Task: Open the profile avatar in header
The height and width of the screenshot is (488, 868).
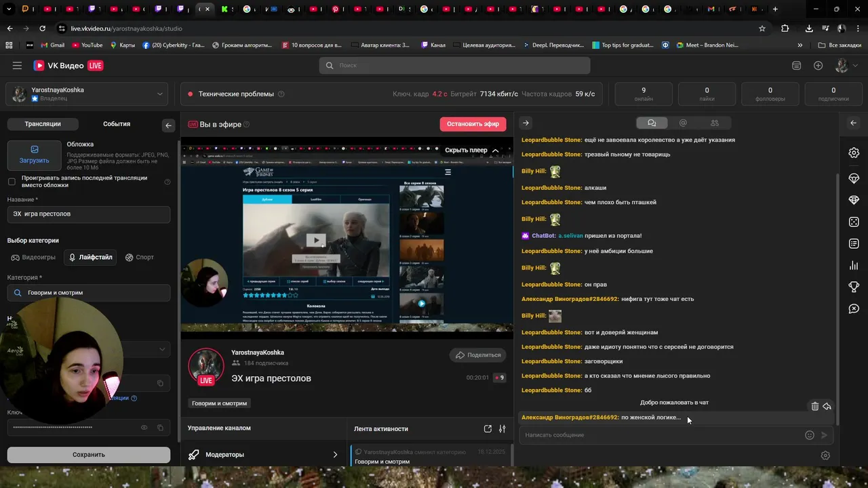Action: click(x=842, y=66)
